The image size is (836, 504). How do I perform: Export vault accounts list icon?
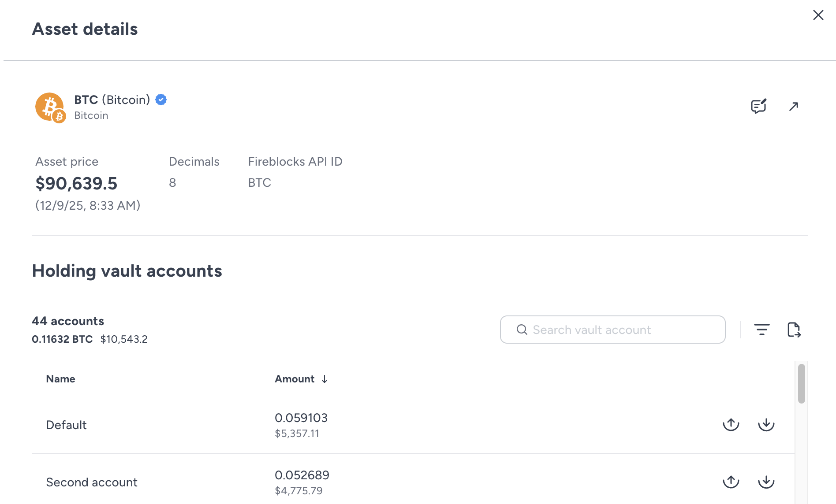pos(794,330)
